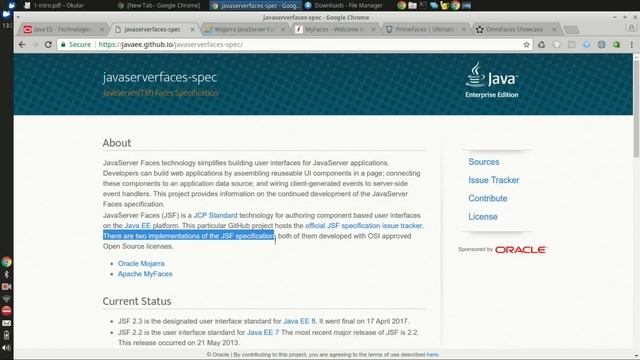Click the red video recorder tray icon
640x360 pixels.
tap(7, 287)
